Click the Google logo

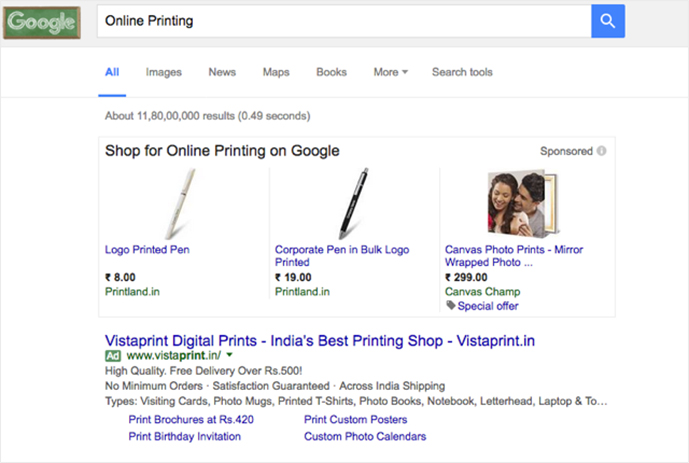(41, 21)
